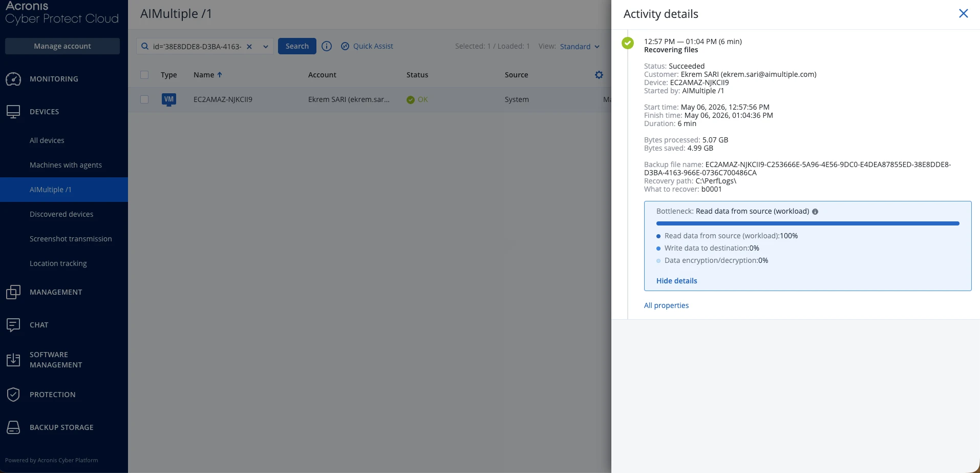980x473 pixels.
Task: Click the Source column header
Action: 516,75
